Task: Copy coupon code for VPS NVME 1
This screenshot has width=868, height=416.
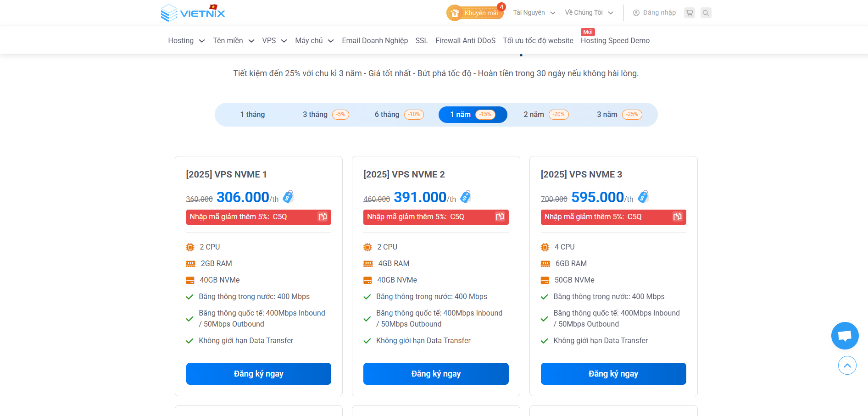Action: [323, 217]
